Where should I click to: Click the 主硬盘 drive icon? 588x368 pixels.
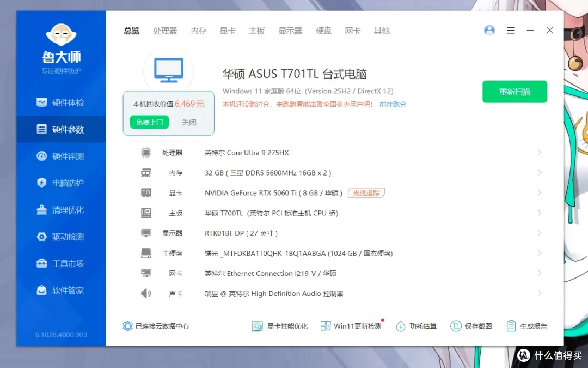coord(146,253)
